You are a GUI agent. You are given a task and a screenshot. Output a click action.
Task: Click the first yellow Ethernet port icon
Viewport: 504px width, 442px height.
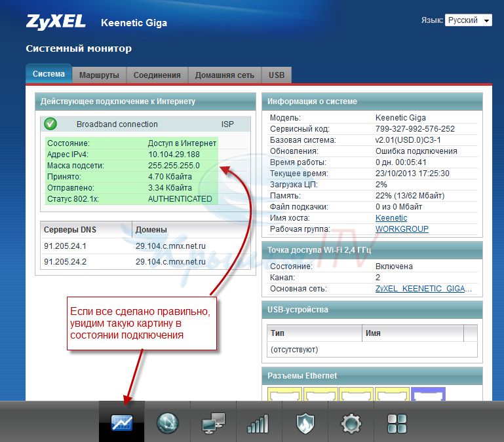pyautogui.click(x=284, y=394)
